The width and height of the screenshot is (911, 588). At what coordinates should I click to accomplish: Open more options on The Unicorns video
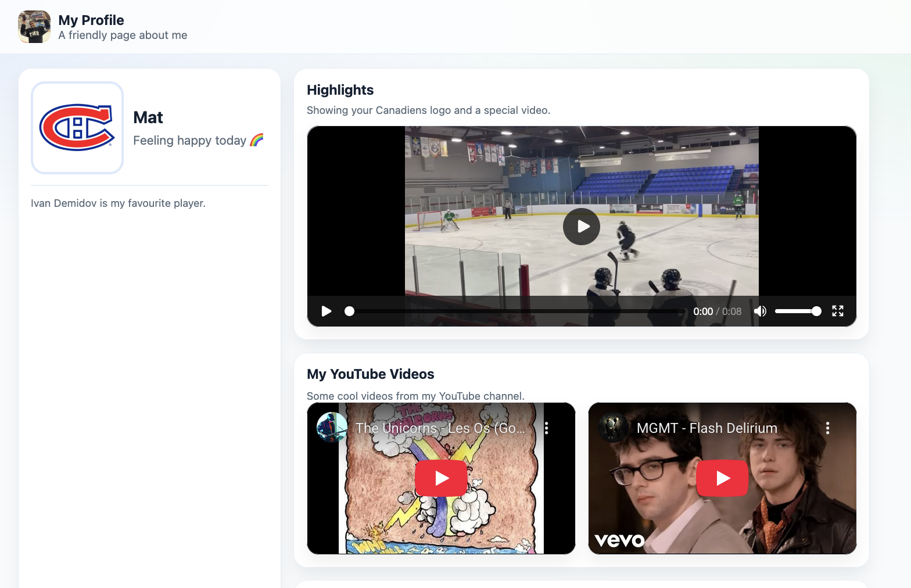(546, 428)
